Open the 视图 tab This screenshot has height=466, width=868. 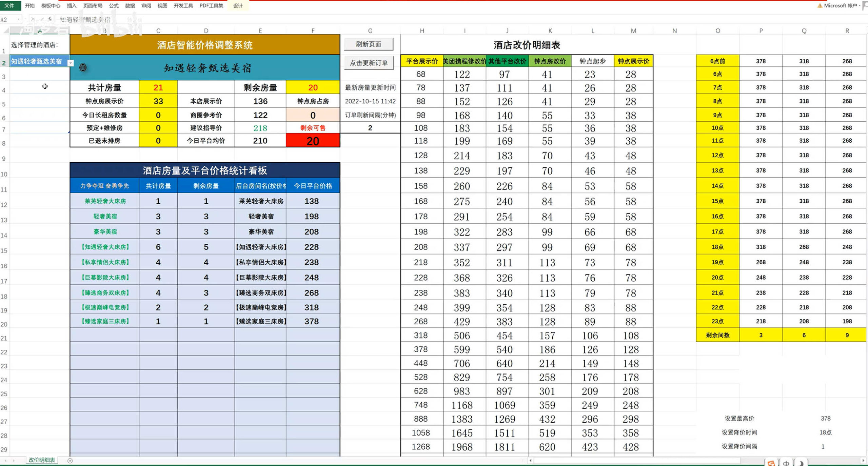point(162,5)
